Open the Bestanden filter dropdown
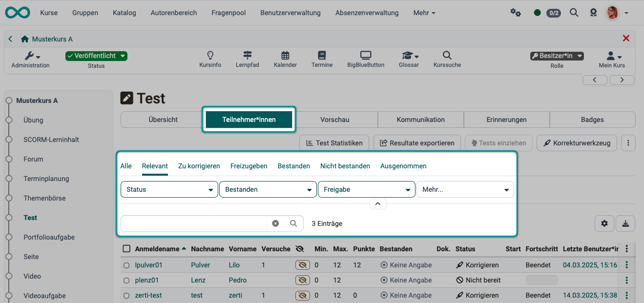This screenshot has height=303, width=644. [x=268, y=189]
